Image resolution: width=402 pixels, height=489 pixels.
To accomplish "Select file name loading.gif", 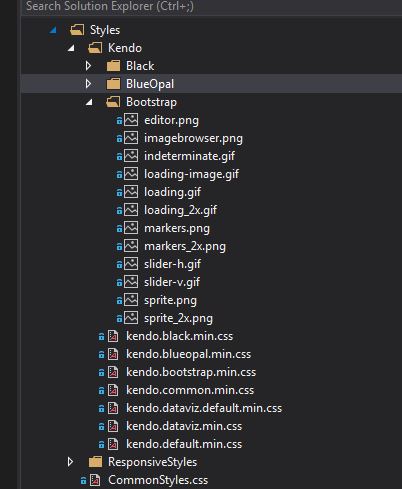I will click(172, 192).
